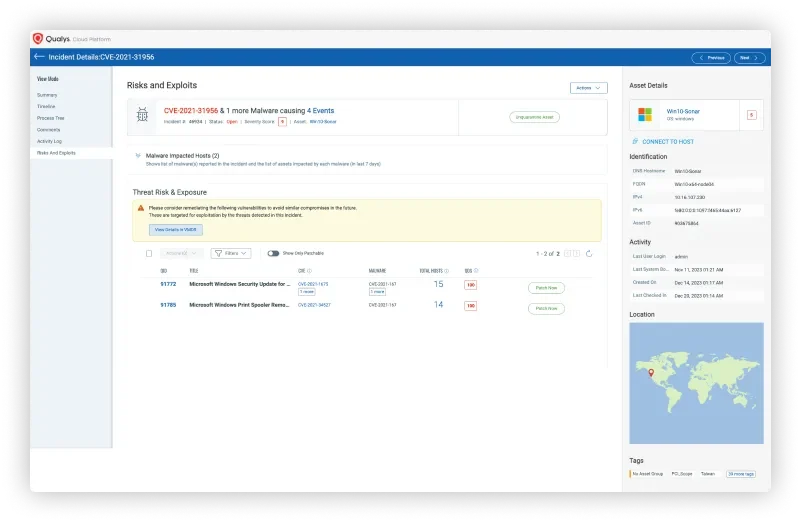
Task: Expand 1 more malware for QID 91772
Action: point(377,292)
